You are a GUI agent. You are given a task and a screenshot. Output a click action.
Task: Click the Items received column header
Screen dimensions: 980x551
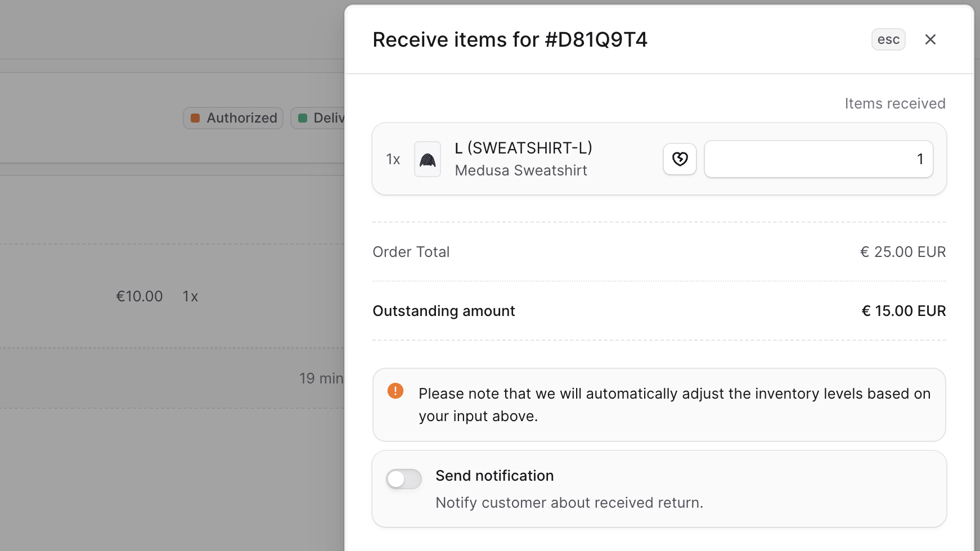pos(894,103)
